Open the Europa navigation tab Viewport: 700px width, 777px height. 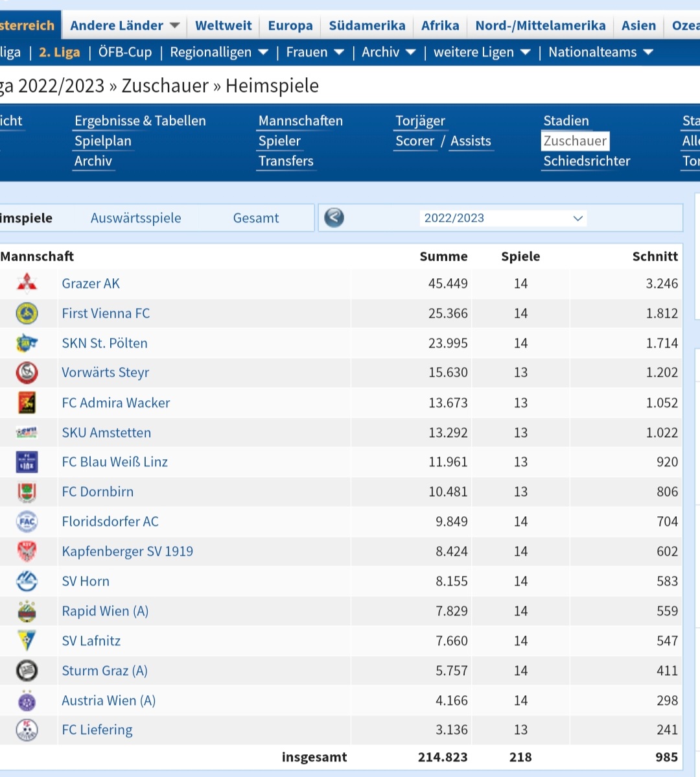[x=290, y=25]
